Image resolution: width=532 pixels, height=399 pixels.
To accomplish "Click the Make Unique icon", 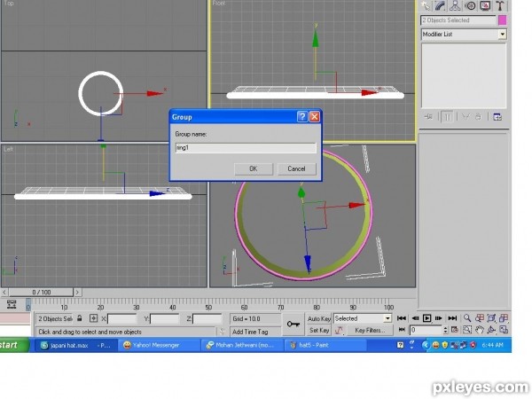I will (x=465, y=117).
